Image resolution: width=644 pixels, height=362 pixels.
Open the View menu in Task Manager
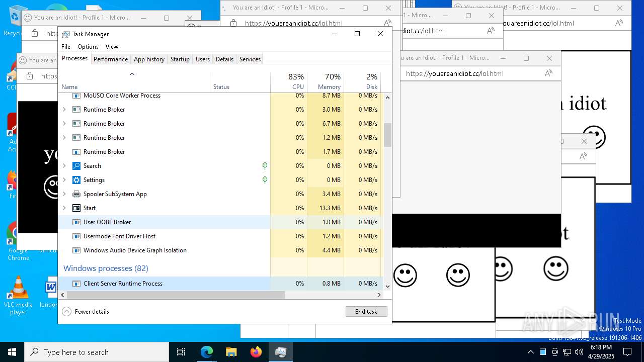112,46
